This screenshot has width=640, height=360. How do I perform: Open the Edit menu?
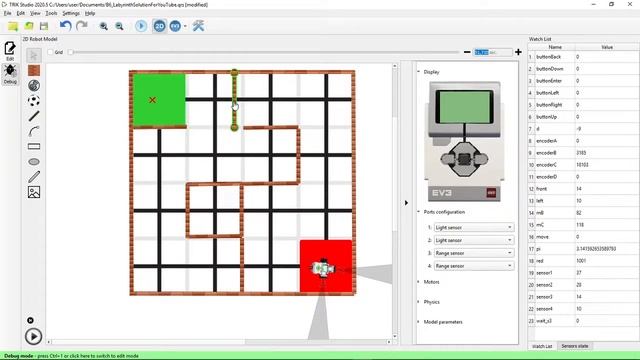(20, 13)
